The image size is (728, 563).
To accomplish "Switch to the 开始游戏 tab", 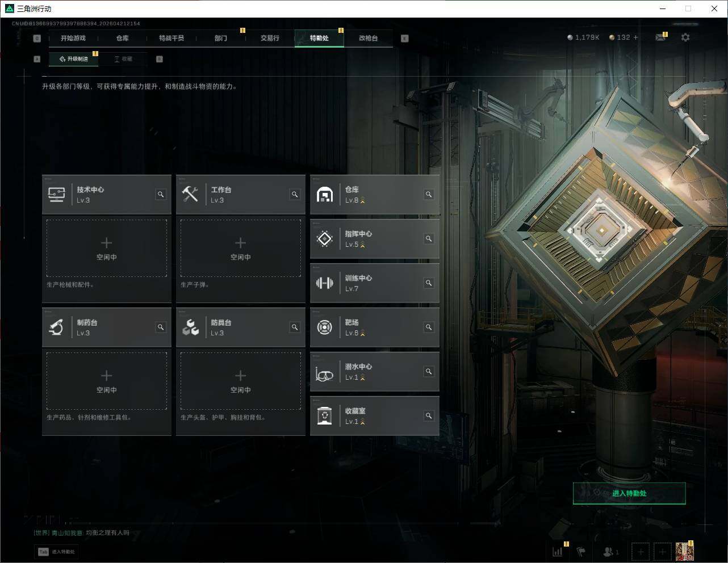I will pos(73,38).
